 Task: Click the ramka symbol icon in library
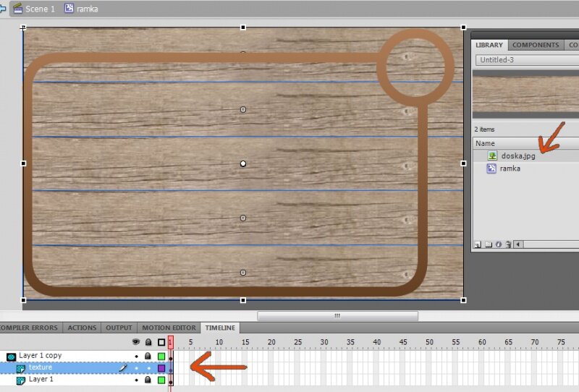pyautogui.click(x=492, y=169)
